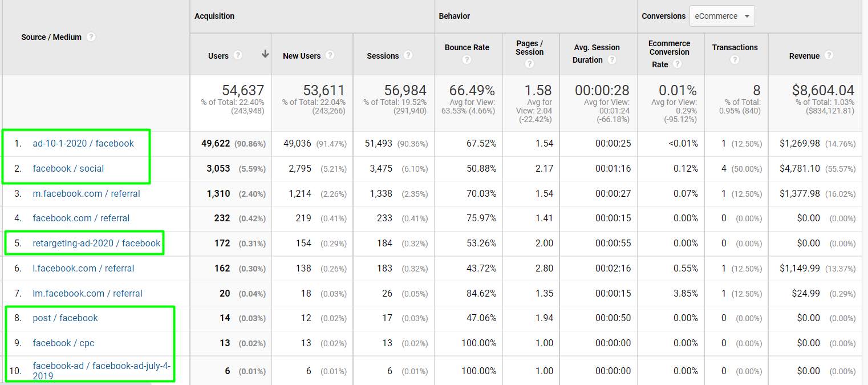The height and width of the screenshot is (385, 868).
Task: Click total Transactions value 8
Action: click(x=757, y=90)
